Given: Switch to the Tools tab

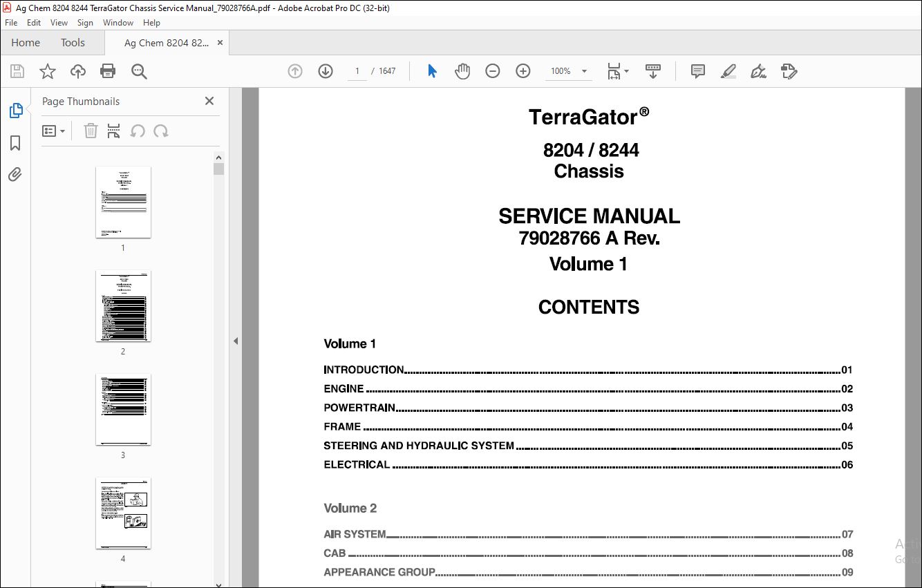Looking at the screenshot, I should pos(73,43).
